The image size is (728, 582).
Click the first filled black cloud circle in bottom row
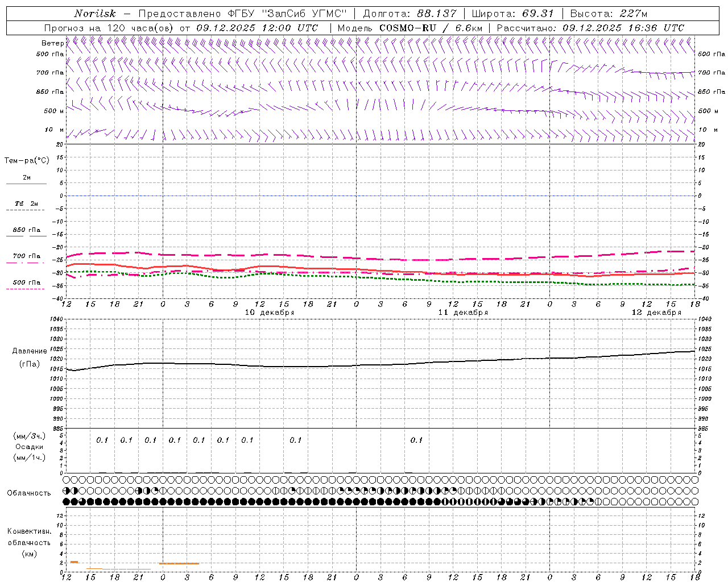pos(66,502)
